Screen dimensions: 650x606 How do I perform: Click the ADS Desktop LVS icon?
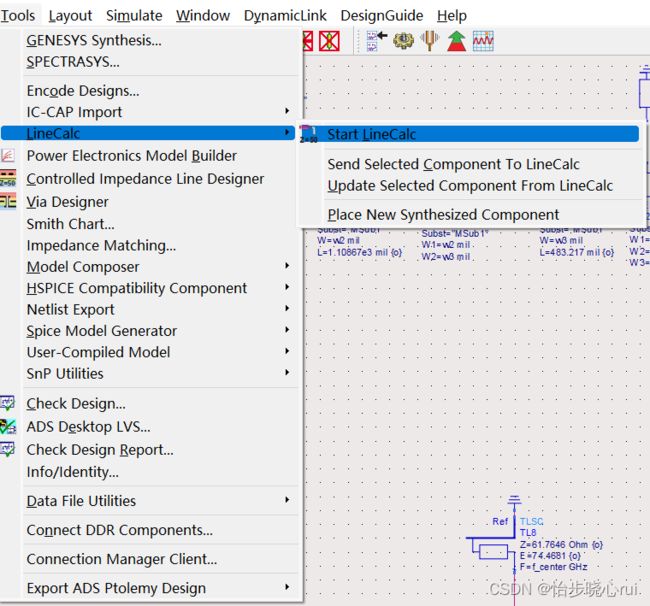[8, 427]
